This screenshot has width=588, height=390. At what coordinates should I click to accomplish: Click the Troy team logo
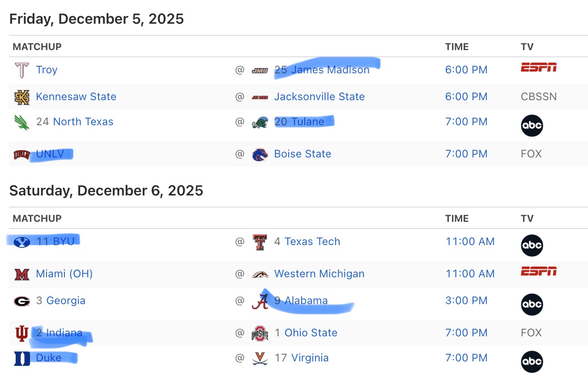[21, 70]
